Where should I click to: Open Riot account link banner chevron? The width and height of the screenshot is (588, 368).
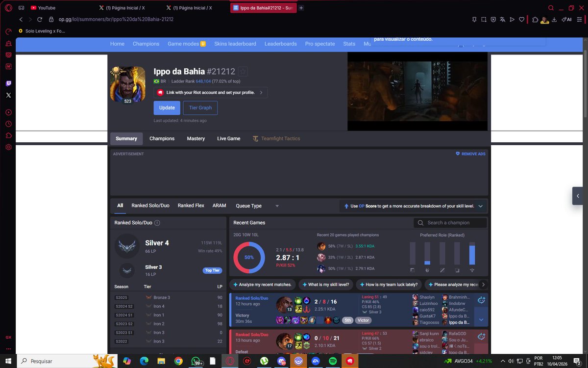click(261, 92)
